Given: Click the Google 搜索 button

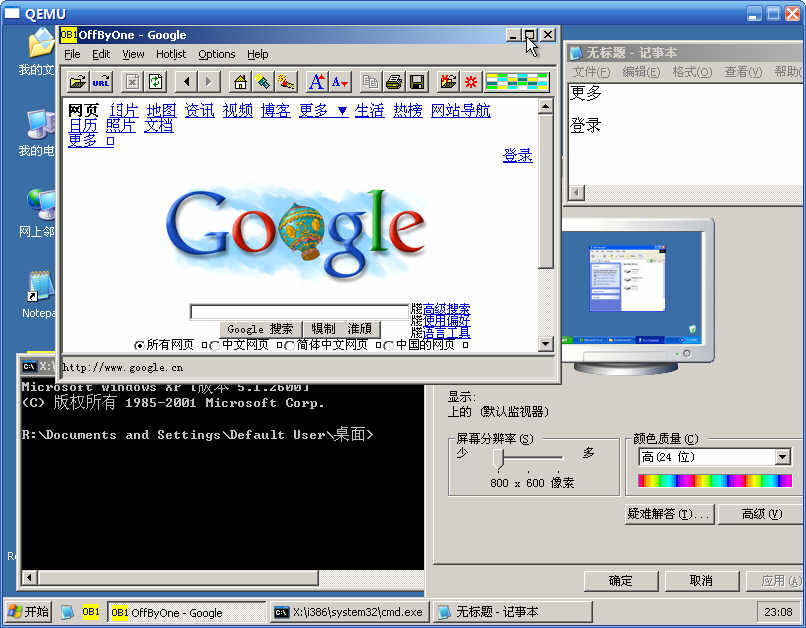Looking at the screenshot, I should [260, 329].
